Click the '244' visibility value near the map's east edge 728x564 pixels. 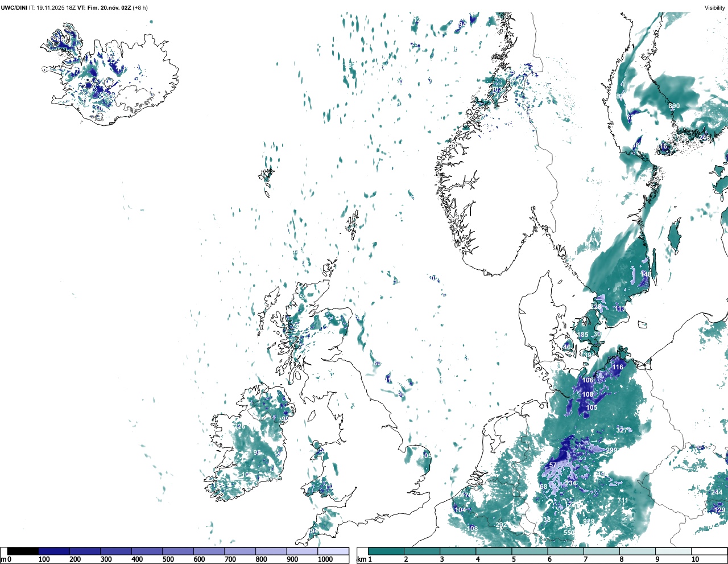[x=717, y=492]
